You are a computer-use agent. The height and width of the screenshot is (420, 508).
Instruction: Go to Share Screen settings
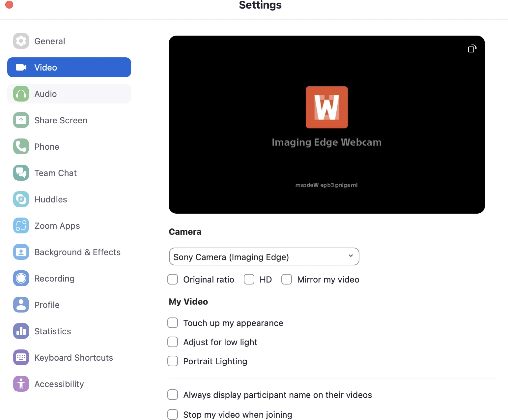(x=69, y=120)
